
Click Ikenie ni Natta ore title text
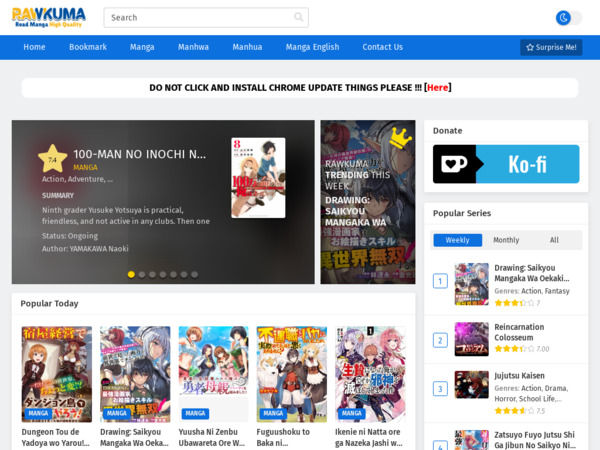coord(369,437)
